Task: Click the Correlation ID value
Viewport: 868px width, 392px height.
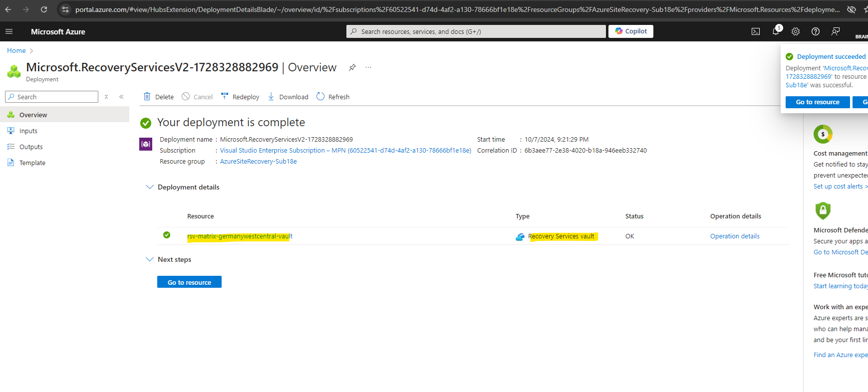Action: click(585, 151)
